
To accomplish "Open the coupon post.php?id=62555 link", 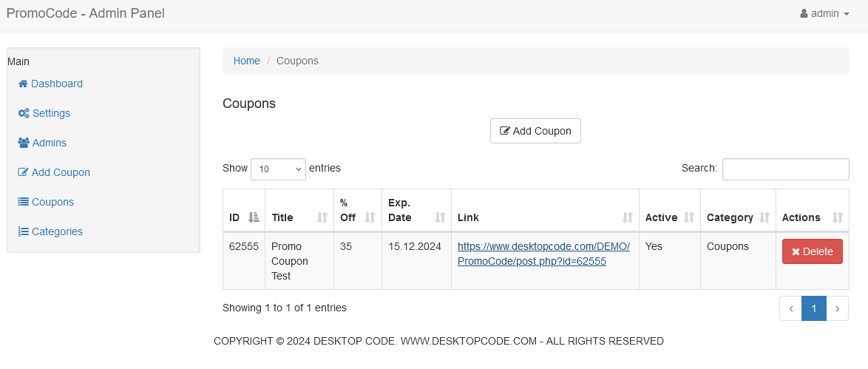I will (543, 254).
